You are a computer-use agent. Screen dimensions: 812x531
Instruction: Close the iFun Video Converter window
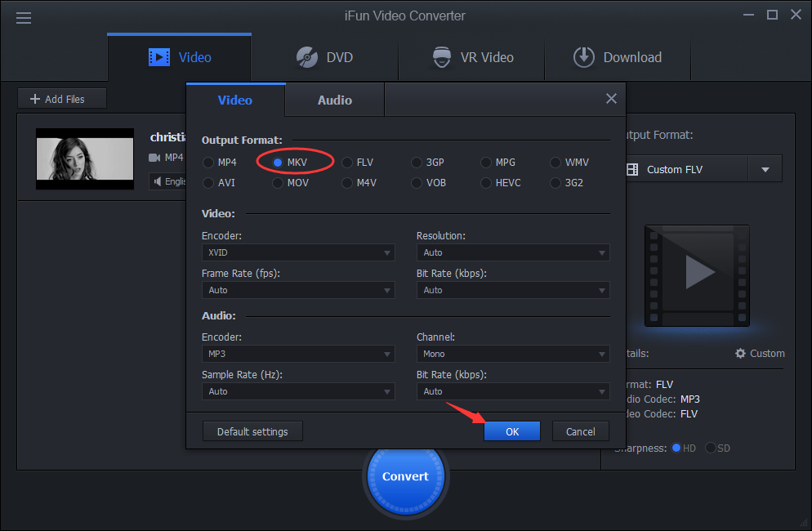pyautogui.click(x=796, y=15)
